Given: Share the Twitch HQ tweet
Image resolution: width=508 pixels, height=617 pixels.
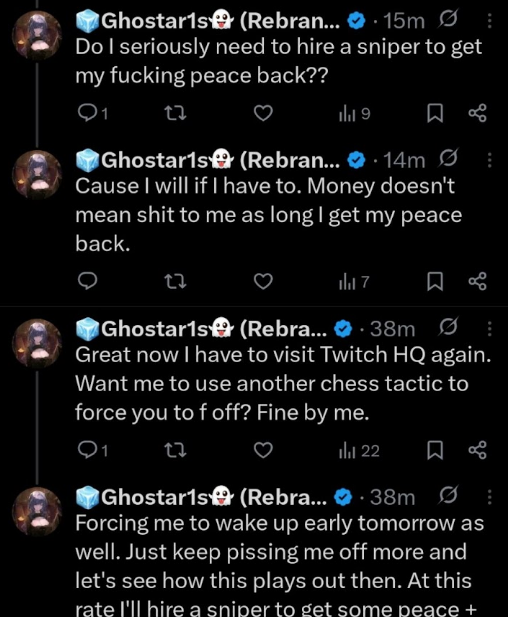Looking at the screenshot, I should click(x=478, y=450).
